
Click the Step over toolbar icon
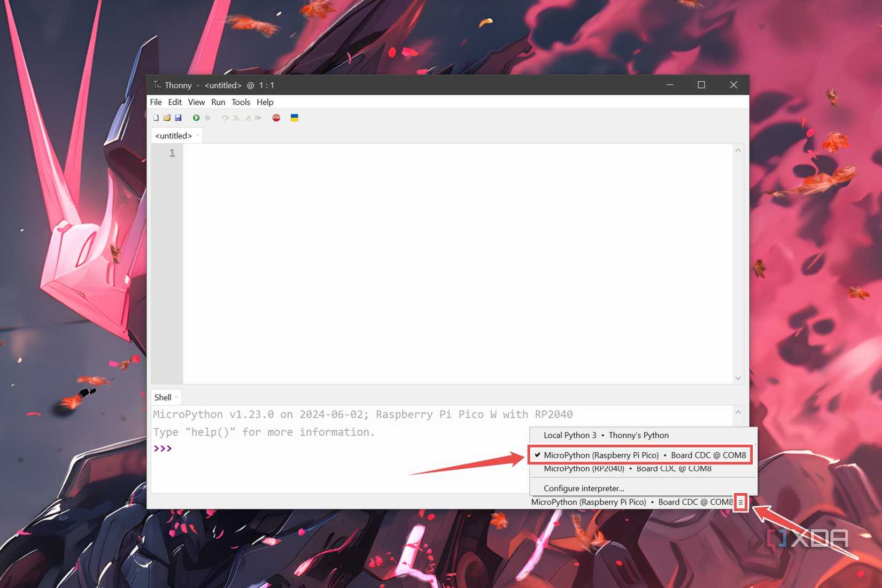pos(225,118)
